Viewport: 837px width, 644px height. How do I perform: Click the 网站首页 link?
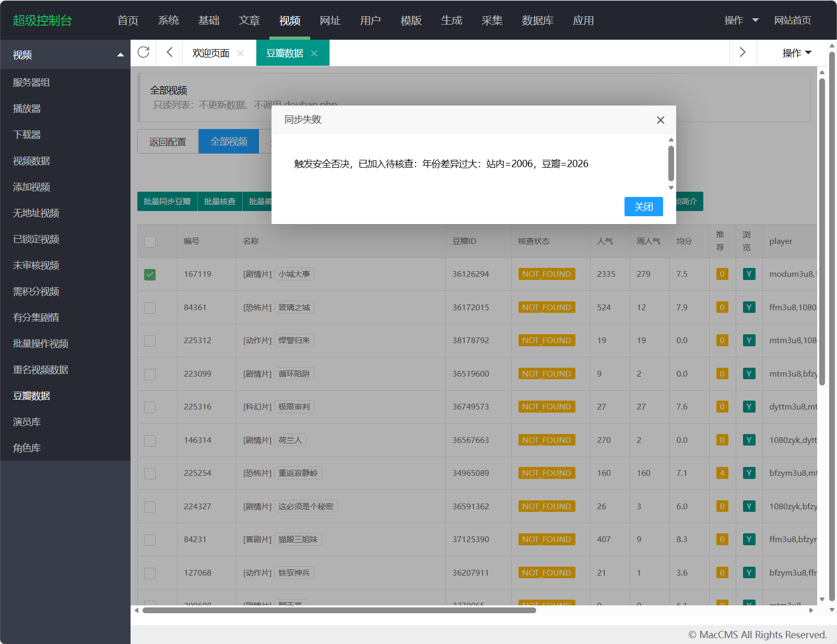point(792,20)
